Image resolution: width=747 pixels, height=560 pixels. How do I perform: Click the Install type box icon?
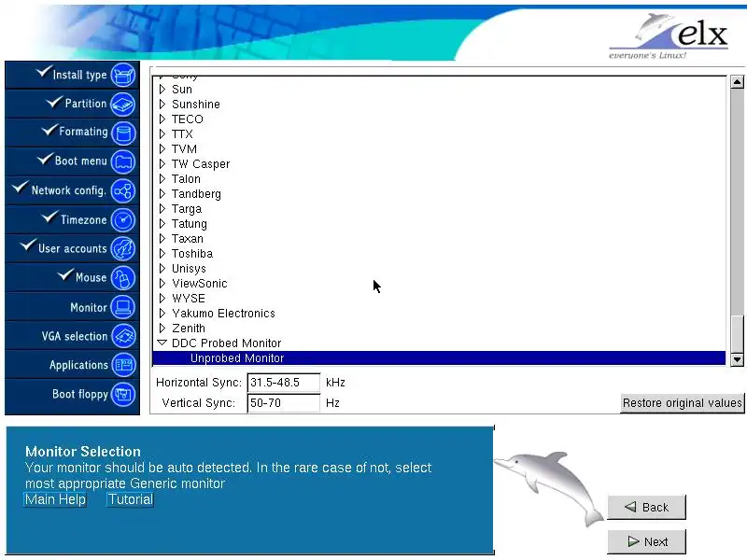click(123, 76)
